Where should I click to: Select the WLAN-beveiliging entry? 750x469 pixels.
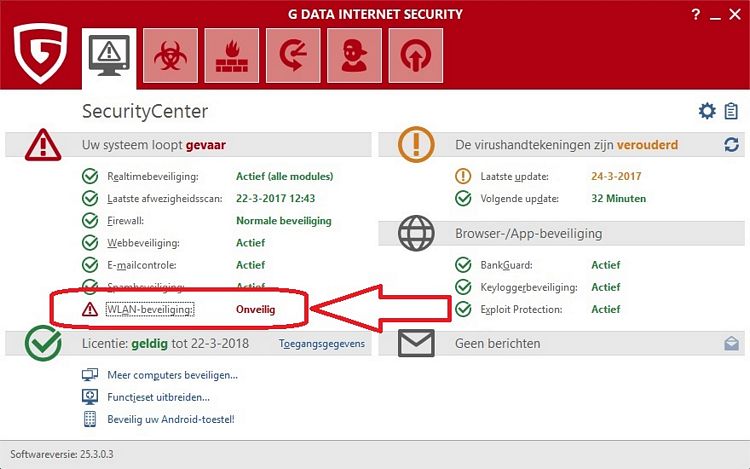tap(150, 309)
